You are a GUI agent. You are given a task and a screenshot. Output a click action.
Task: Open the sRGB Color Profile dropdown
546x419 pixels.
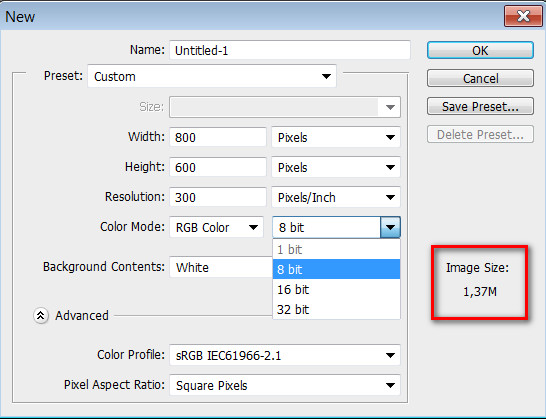click(285, 355)
